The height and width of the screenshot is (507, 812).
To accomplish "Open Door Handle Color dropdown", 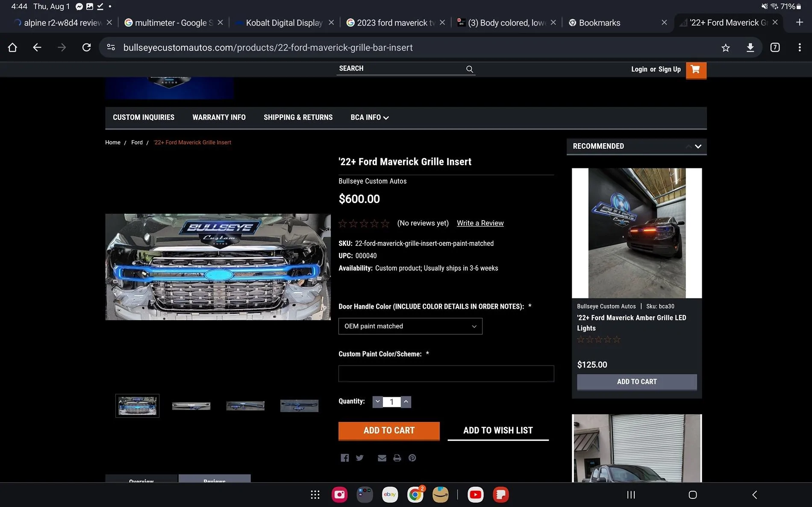I will coord(410,326).
